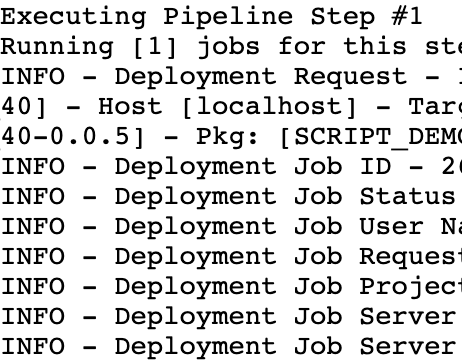This screenshot has width=462, height=364.
Task: Click the "[1]" job count text
Action: [x=155, y=47]
